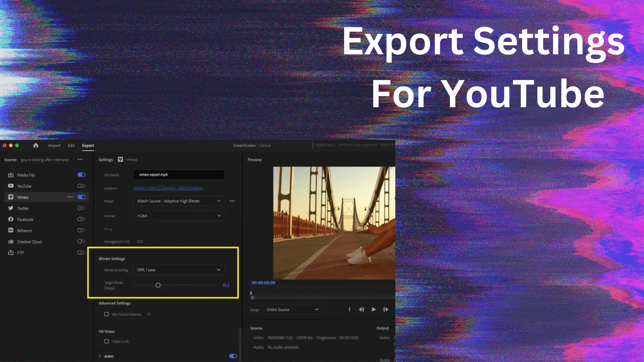This screenshot has height=362, width=644.
Task: Click the File Name input field
Action: coord(179,175)
